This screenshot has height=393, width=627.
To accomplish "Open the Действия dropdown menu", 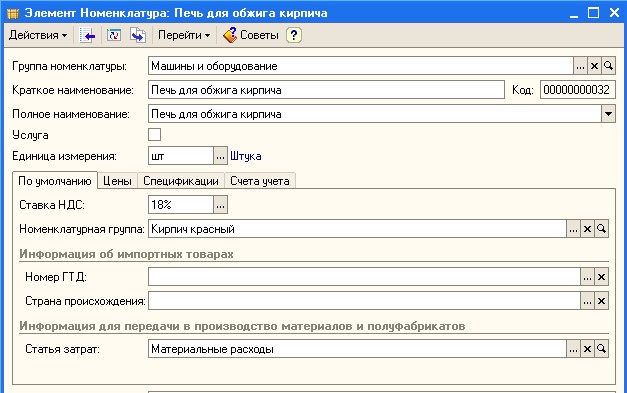I will (38, 35).
